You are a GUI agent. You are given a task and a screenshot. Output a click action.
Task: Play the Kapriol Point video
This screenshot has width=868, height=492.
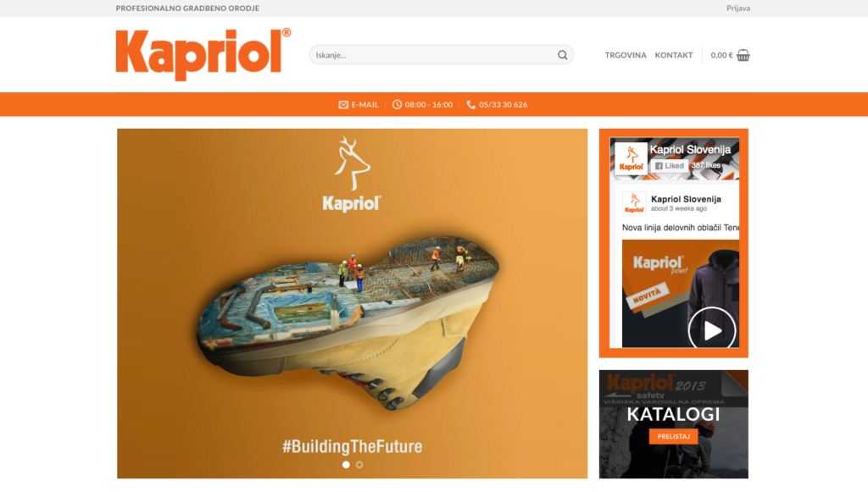coord(712,330)
